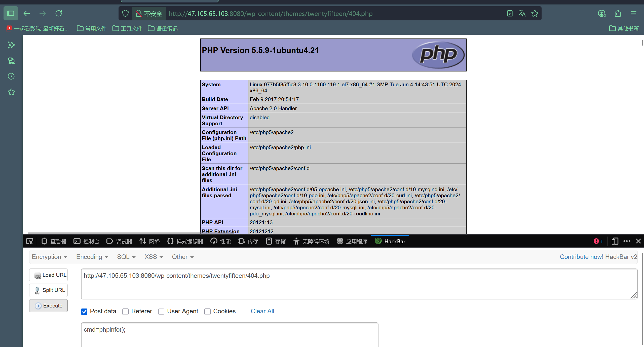The height and width of the screenshot is (347, 644).
Task: Uncheck the Post data checkbox
Action: point(84,312)
